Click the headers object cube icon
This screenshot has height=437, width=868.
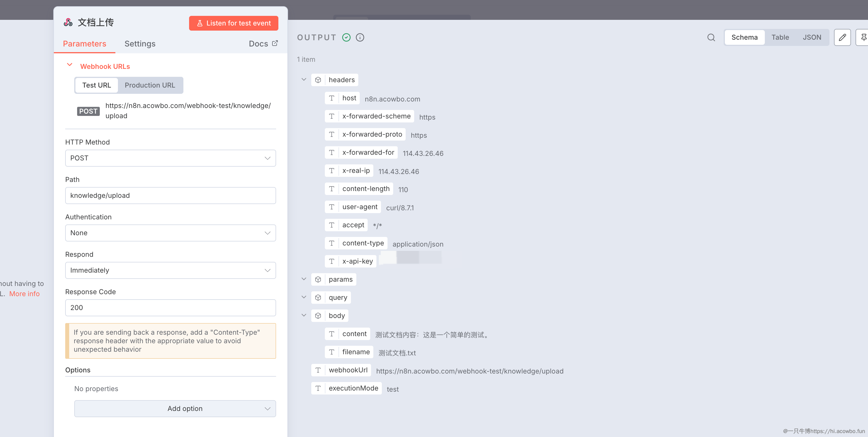point(318,80)
